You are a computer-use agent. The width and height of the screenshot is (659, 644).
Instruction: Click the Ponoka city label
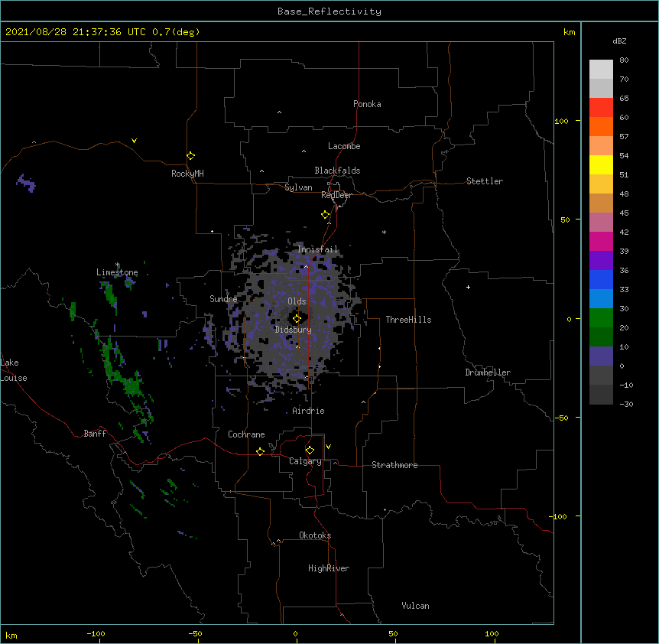tap(367, 104)
